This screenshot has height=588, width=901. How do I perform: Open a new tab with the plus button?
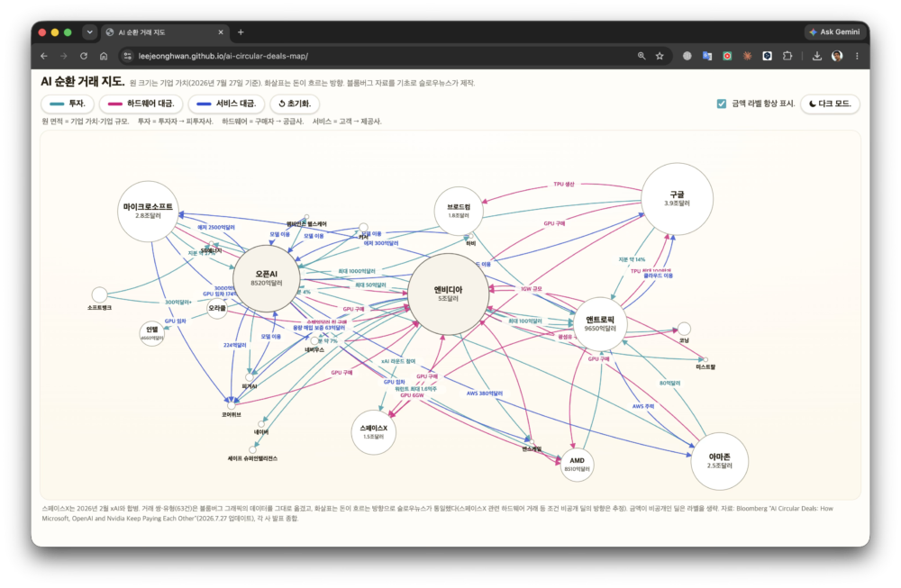(241, 32)
